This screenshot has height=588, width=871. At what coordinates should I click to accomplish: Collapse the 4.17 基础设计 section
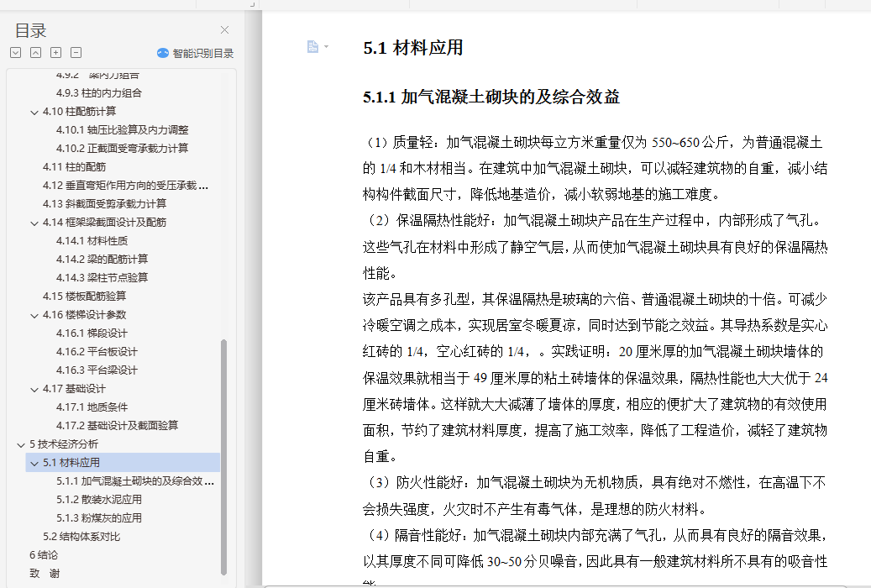(34, 390)
